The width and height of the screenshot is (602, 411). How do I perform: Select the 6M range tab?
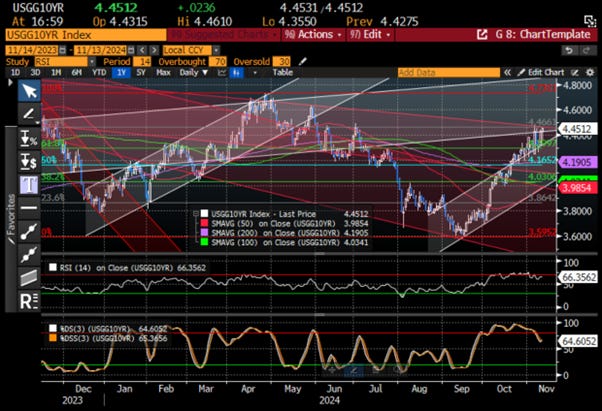(x=76, y=73)
